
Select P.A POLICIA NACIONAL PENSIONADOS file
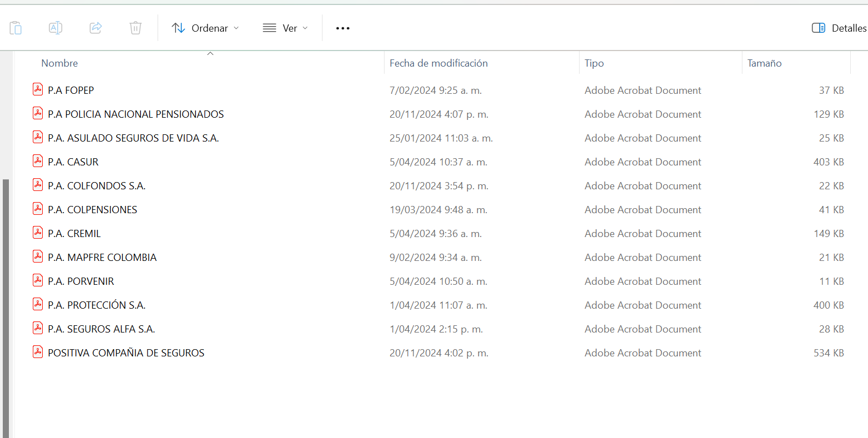coord(136,114)
